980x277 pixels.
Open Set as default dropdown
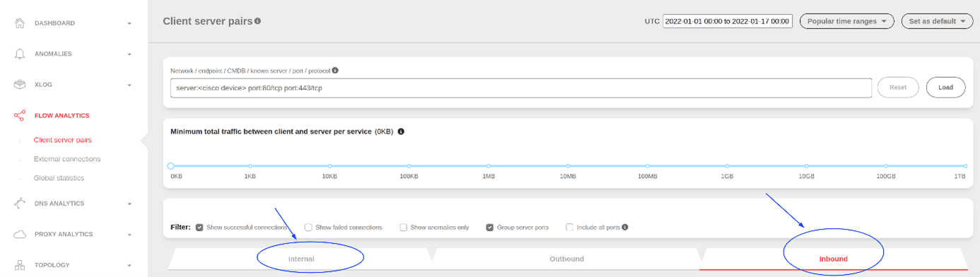click(x=938, y=21)
